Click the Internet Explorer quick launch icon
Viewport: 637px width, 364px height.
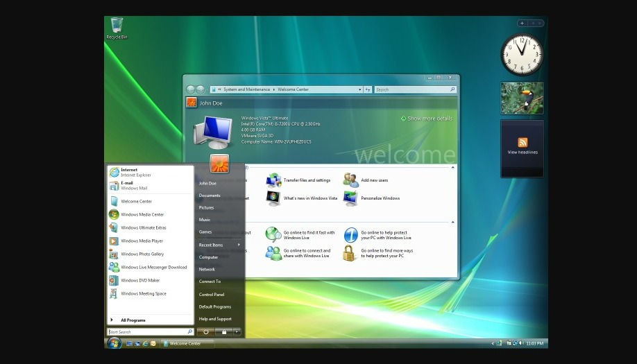point(145,344)
